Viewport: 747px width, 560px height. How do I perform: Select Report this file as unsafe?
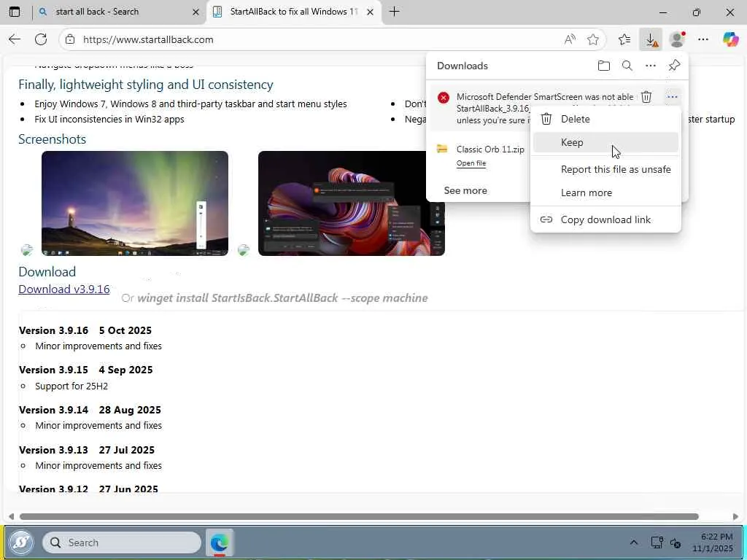(605, 169)
